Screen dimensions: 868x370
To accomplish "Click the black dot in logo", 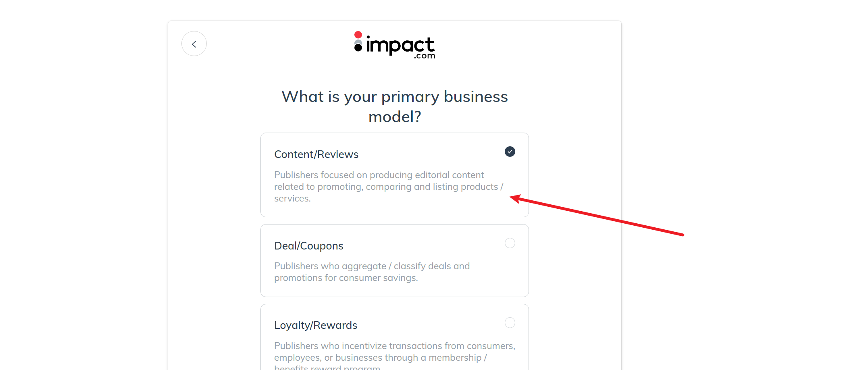I will (358, 48).
